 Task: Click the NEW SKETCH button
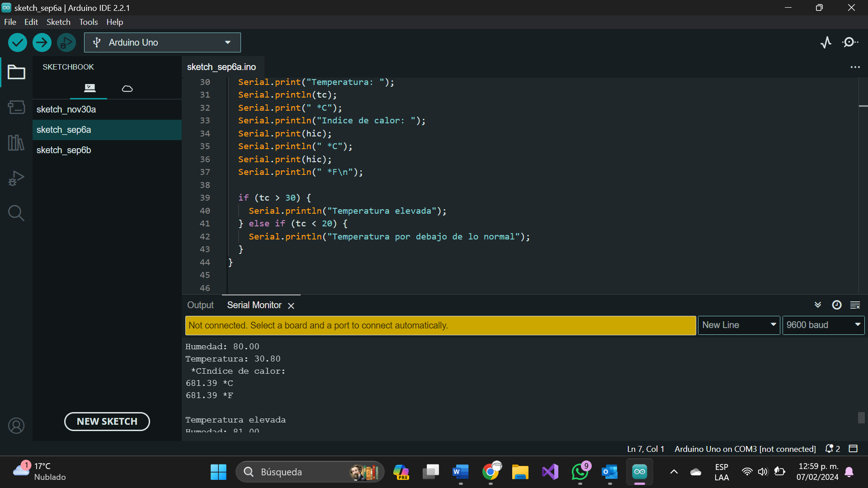(107, 422)
